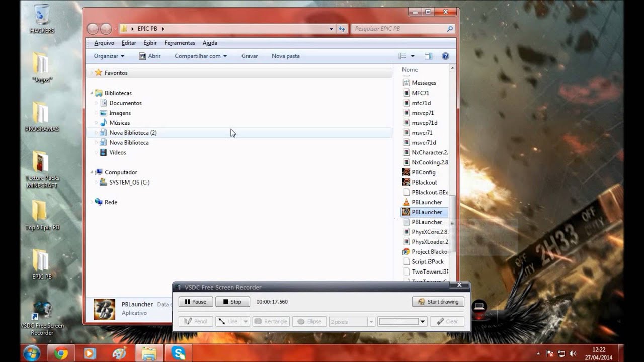The image size is (644, 362).
Task: Click Start drawing in VSDC recorder
Action: (438, 302)
